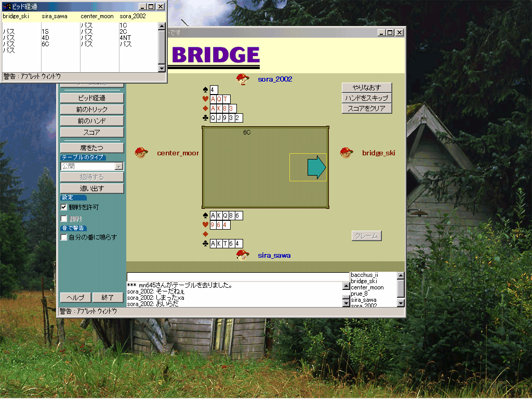This screenshot has height=399, width=532.
Task: Click sira_sawa's player avatar icon
Action: (243, 255)
